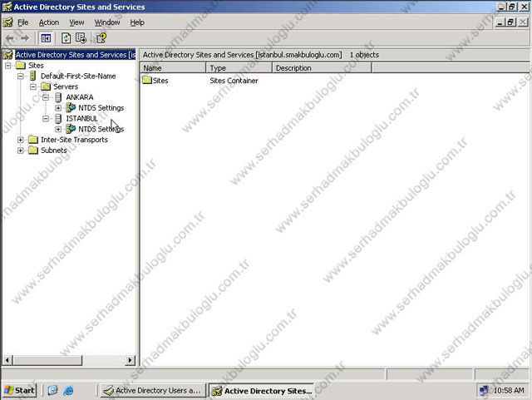Click the Help toolbar icon
Image resolution: width=532 pixels, height=400 pixels.
pyautogui.click(x=101, y=38)
